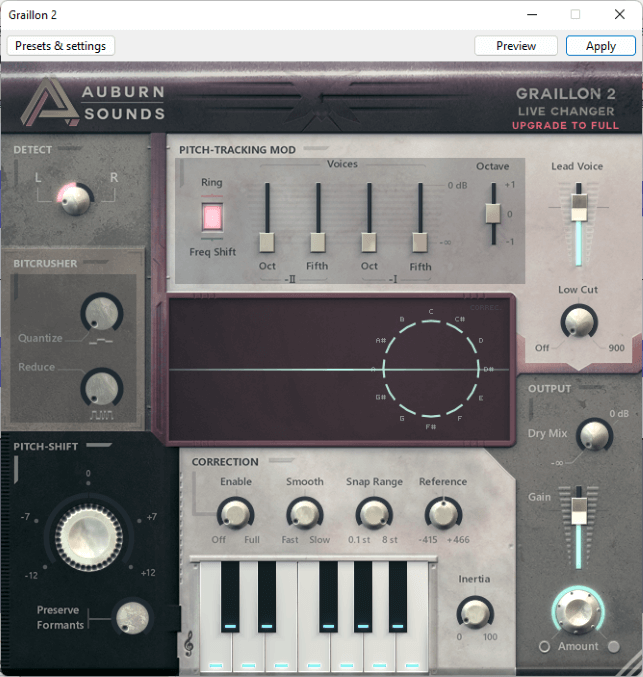
Task: Click the Preserve Formants knob
Action: point(132,618)
